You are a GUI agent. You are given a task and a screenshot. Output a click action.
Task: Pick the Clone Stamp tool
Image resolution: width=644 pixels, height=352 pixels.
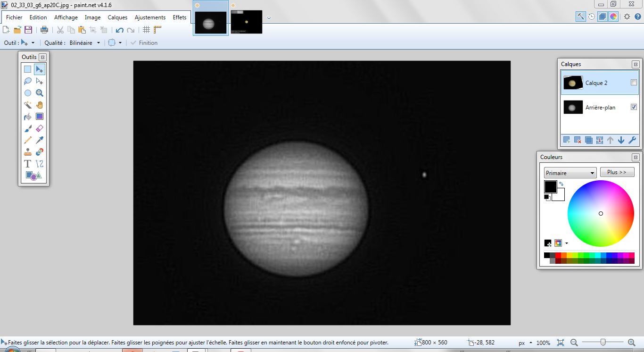28,152
